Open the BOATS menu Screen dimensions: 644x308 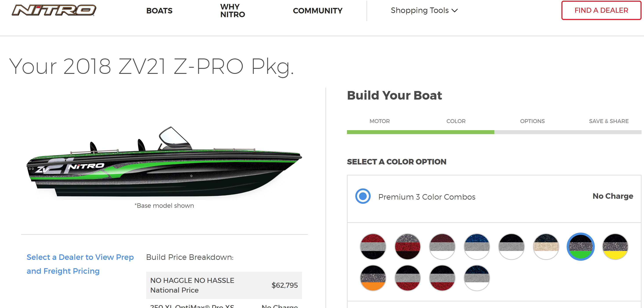[159, 11]
